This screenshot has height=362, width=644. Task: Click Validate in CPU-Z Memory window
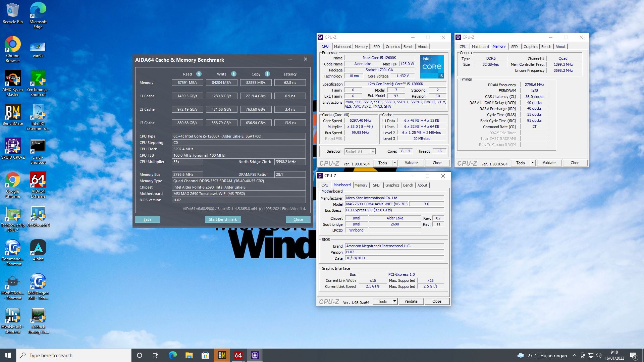(549, 163)
